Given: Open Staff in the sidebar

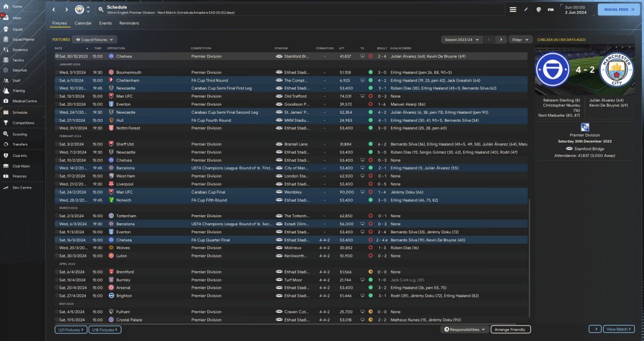Looking at the screenshot, I should [x=17, y=80].
